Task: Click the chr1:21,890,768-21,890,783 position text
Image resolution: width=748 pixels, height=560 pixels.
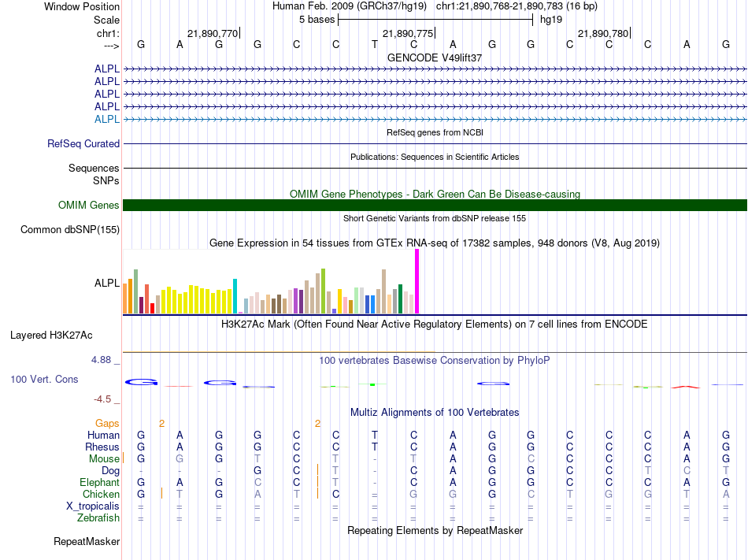Action: 517,6
